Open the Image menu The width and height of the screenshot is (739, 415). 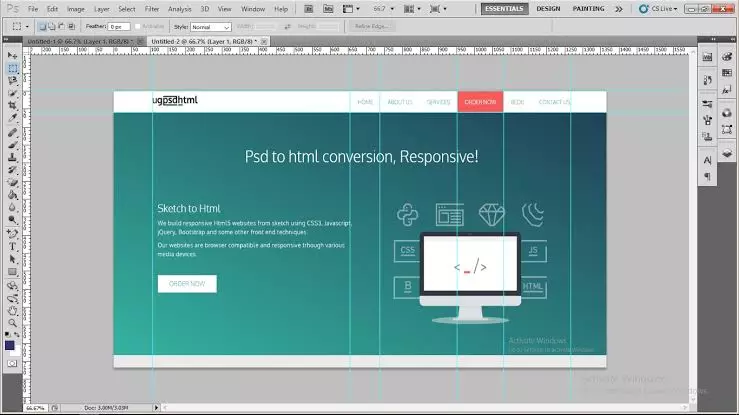(75, 9)
